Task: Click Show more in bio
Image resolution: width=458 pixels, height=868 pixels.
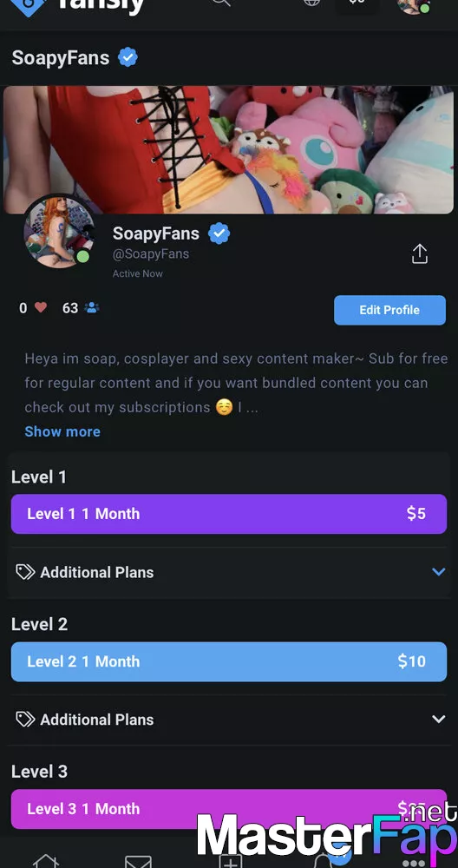Action: click(x=62, y=431)
